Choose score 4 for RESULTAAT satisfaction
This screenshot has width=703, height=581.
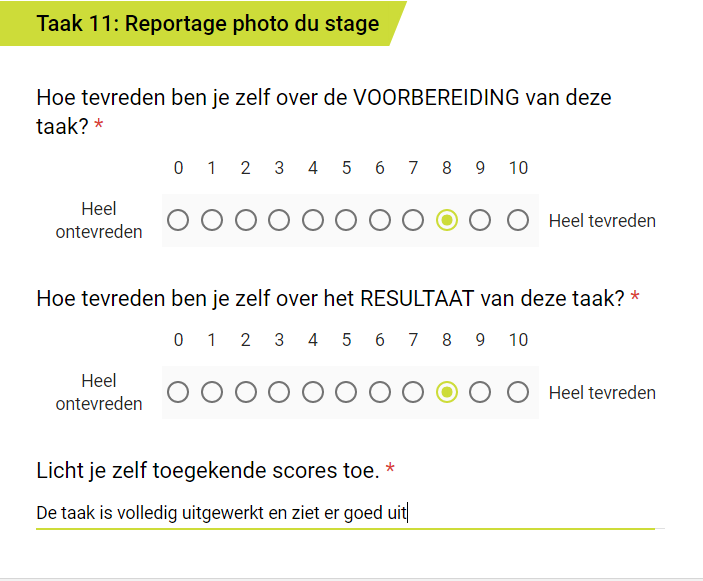coord(313,392)
